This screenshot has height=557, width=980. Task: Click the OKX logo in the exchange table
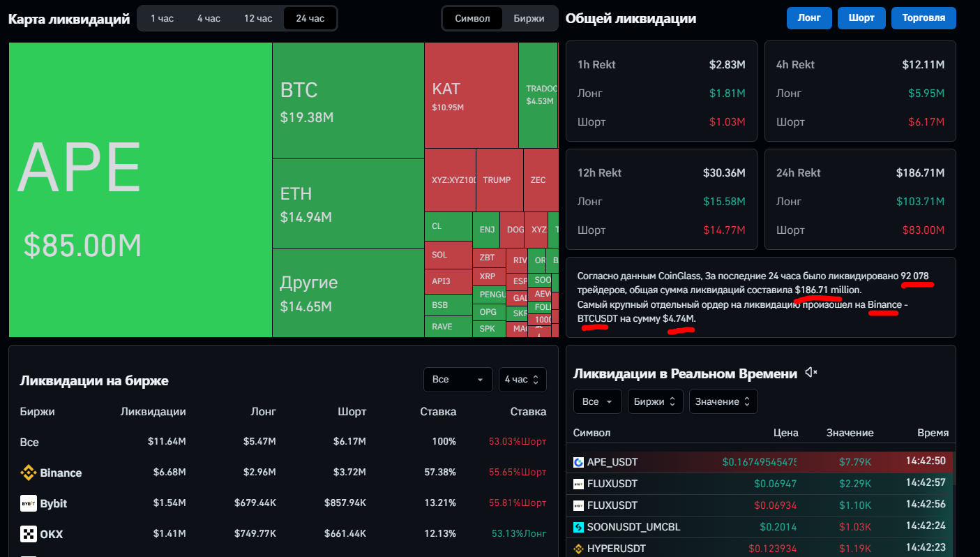(28, 534)
